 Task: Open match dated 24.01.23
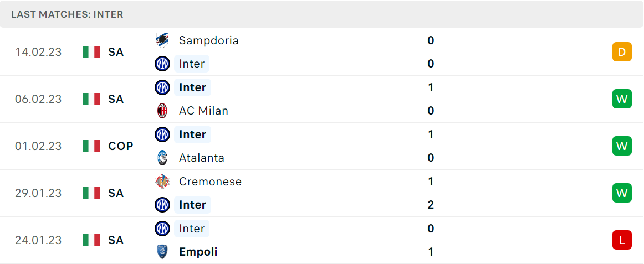[322, 240]
